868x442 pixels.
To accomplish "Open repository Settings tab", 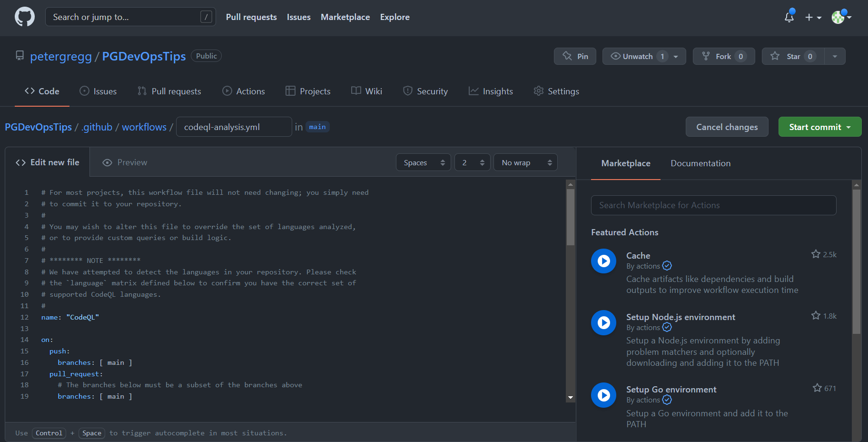I will coord(556,91).
